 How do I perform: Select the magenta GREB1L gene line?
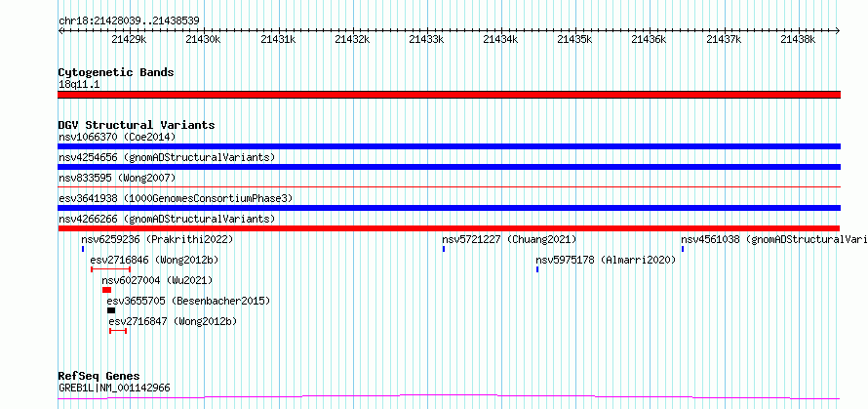[x=449, y=396]
